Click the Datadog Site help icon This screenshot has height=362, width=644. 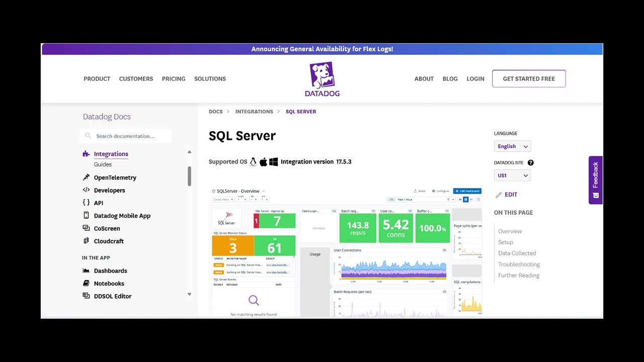(x=530, y=163)
